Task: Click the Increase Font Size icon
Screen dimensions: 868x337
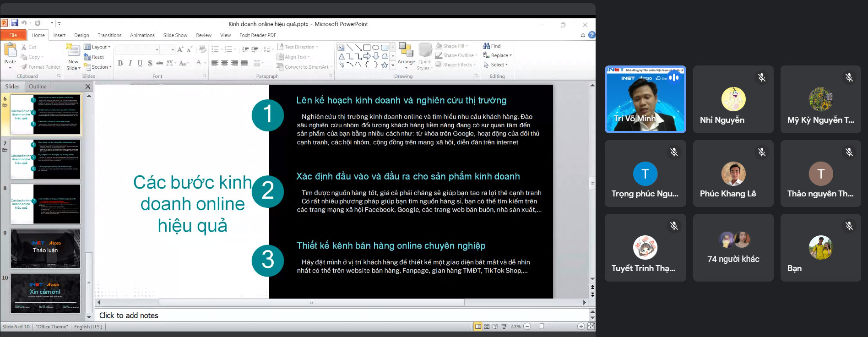Action: pos(180,49)
